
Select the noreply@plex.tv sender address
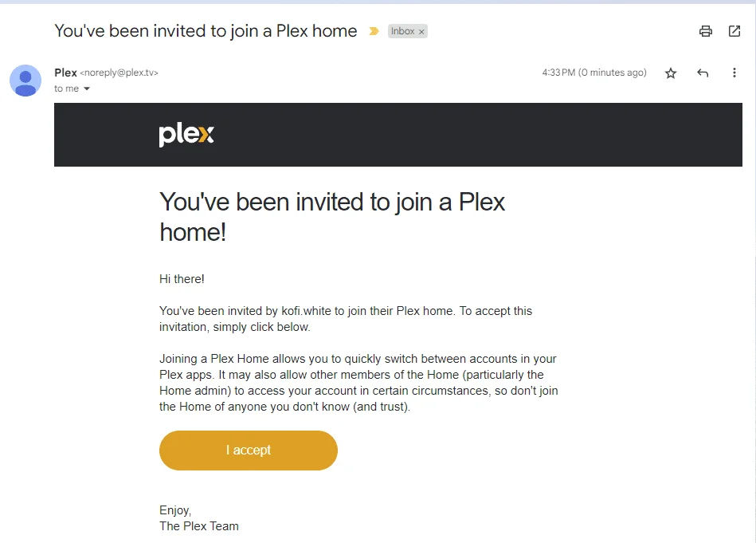[x=119, y=73]
